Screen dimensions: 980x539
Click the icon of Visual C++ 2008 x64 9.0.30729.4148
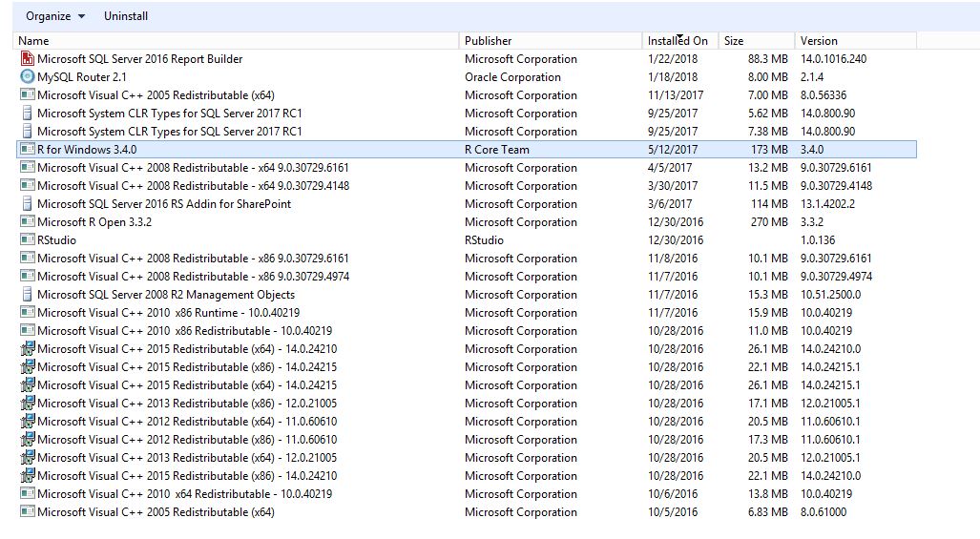coord(27,185)
